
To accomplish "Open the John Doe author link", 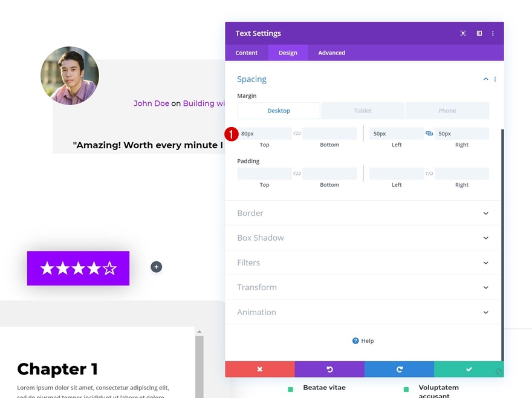I will coord(151,103).
